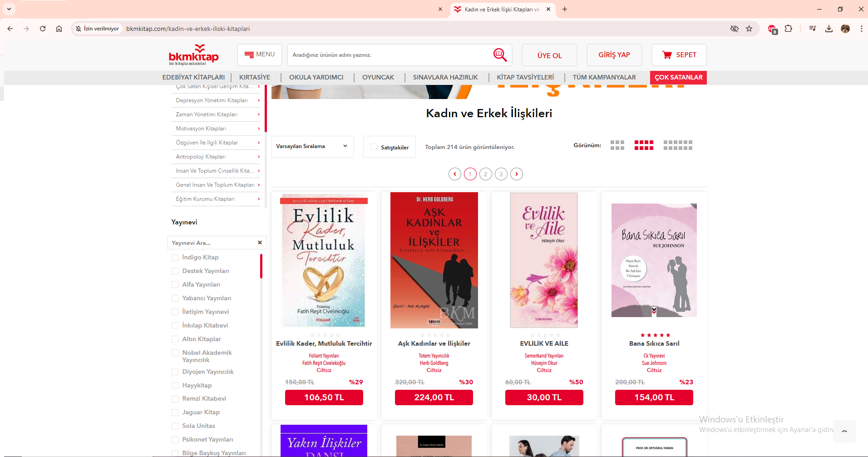Open Chrome three-dot menu
This screenshot has width=868, height=457.
coord(861,29)
